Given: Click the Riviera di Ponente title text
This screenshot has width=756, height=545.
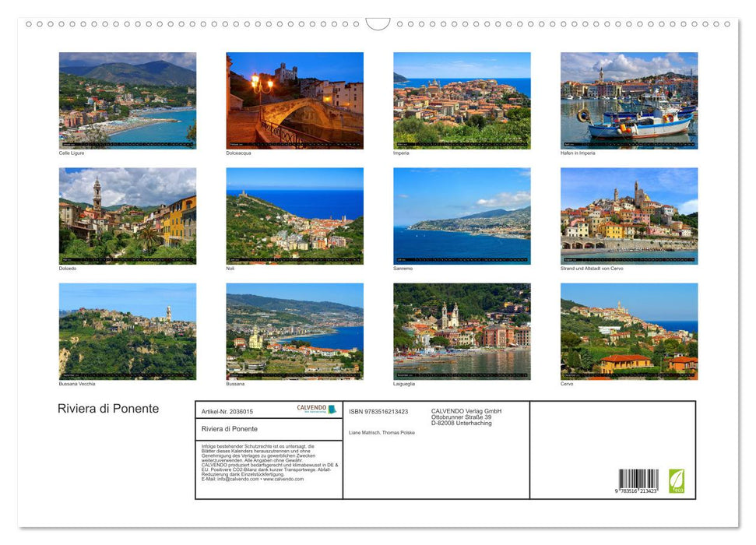Looking at the screenshot, I should (107, 408).
